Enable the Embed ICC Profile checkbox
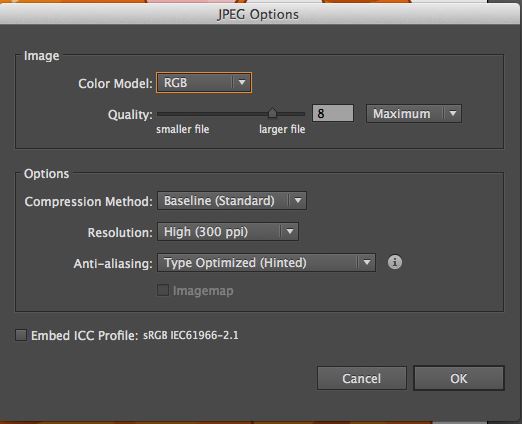 click(21, 335)
